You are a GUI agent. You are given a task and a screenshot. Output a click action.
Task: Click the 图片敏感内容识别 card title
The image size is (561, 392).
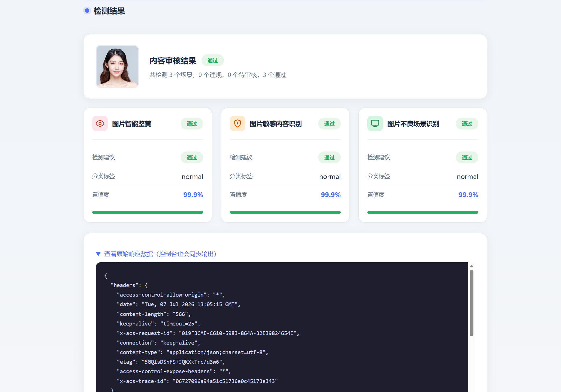[x=276, y=124]
